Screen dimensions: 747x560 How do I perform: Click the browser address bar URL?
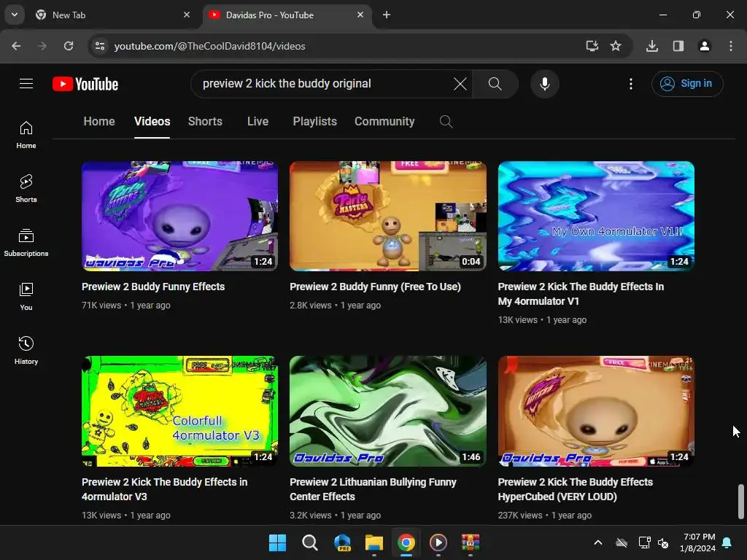click(x=209, y=46)
